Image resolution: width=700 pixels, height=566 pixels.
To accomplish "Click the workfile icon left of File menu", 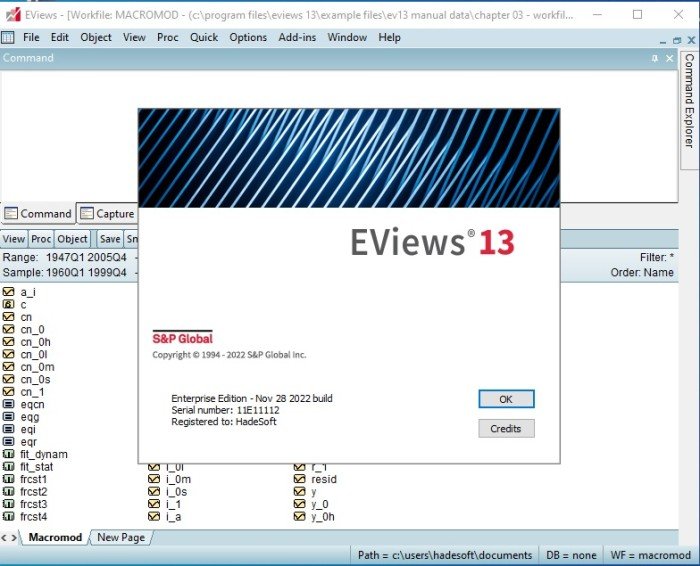I will coord(8,37).
